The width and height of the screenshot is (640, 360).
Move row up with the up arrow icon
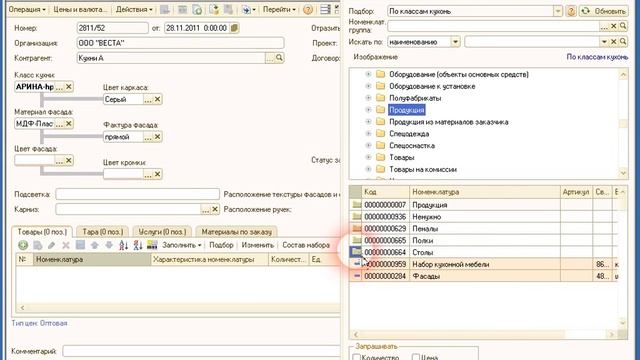[x=95, y=245]
